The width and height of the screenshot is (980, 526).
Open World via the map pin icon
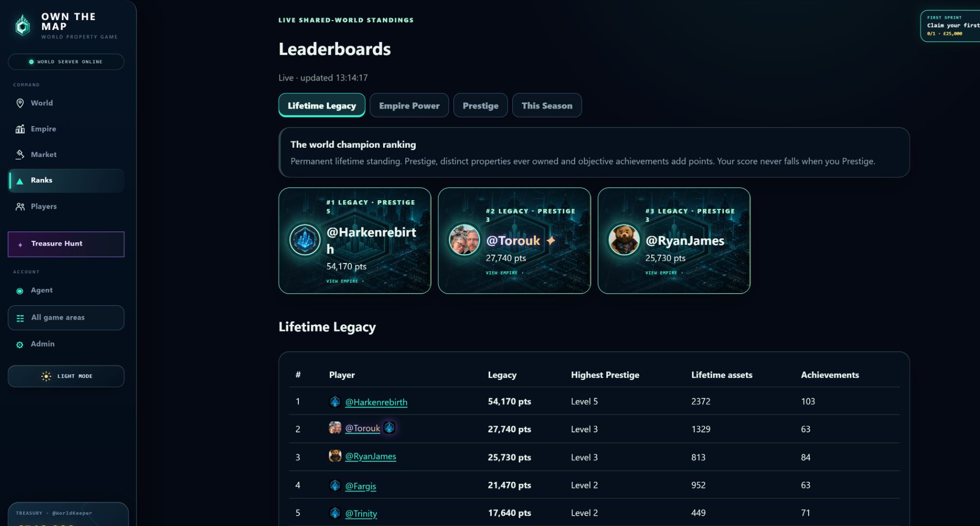20,103
